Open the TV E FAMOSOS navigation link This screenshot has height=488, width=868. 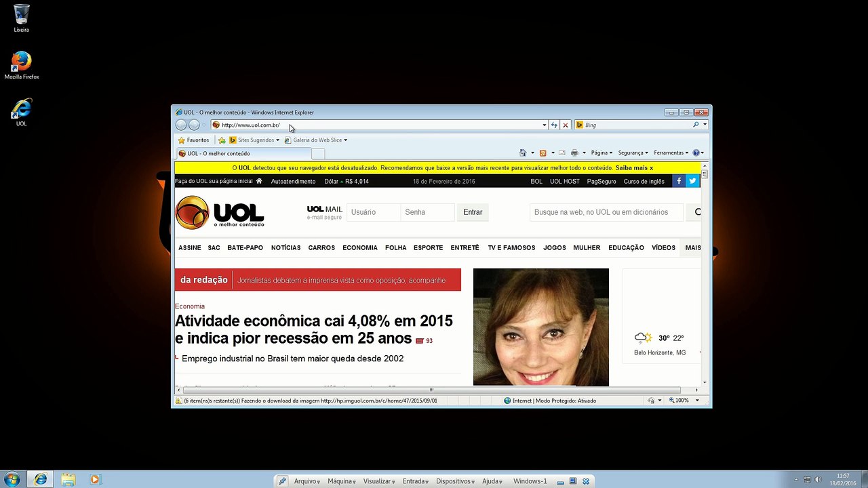(511, 247)
